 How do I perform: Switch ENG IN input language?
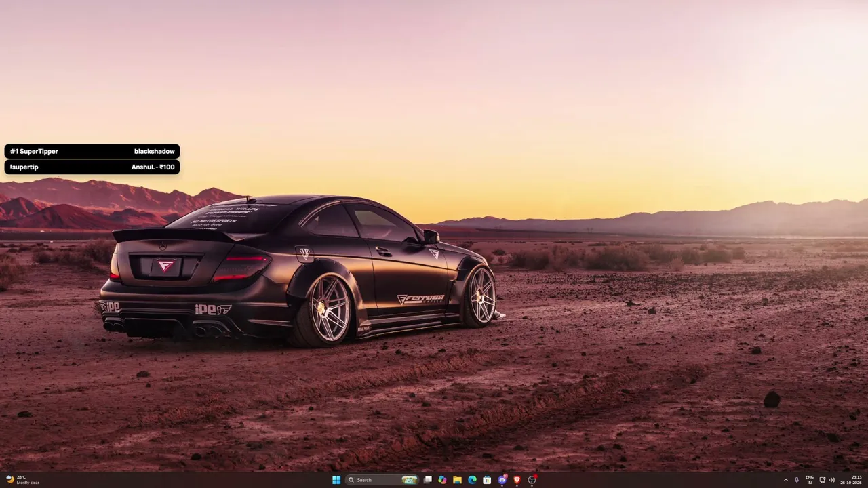(x=810, y=480)
